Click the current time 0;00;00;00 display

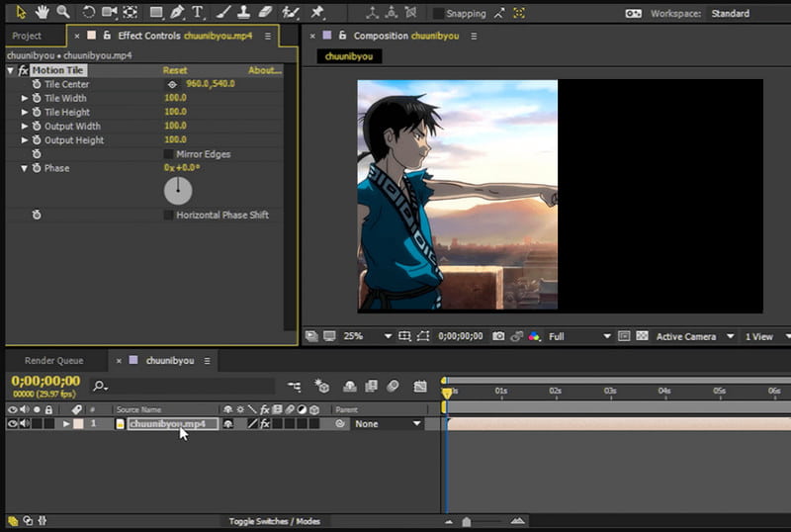pos(45,381)
